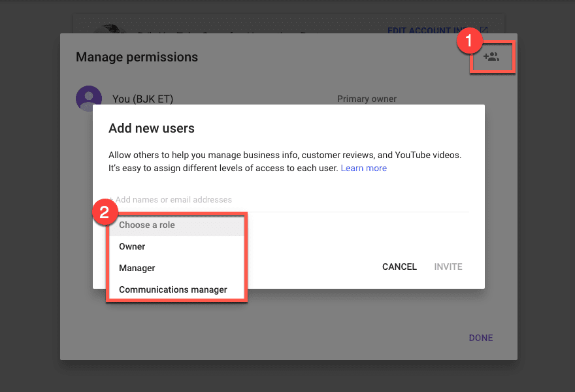Click the INVITE button
The height and width of the screenshot is (392, 575).
[448, 267]
